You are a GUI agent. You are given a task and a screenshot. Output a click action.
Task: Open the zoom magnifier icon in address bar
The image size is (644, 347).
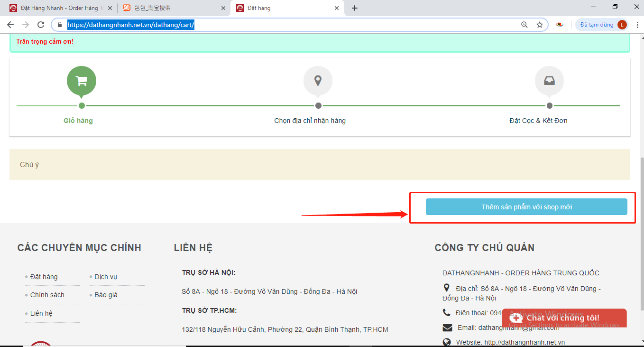tap(524, 25)
